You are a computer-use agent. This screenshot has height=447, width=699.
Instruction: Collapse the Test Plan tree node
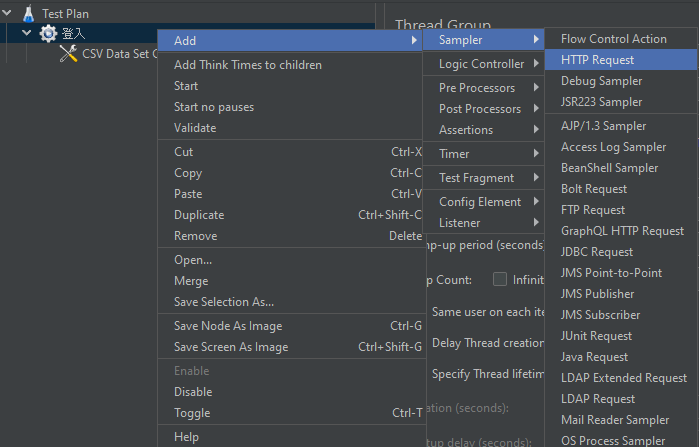tap(7, 13)
